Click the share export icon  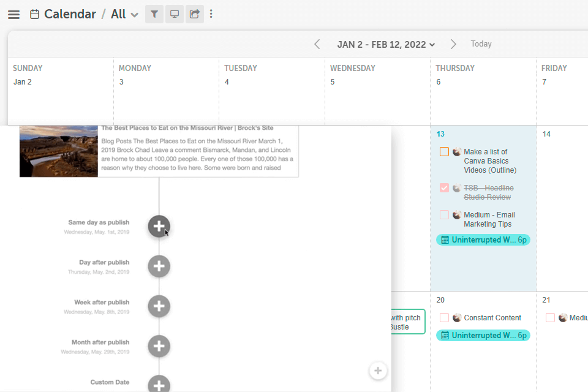point(195,14)
